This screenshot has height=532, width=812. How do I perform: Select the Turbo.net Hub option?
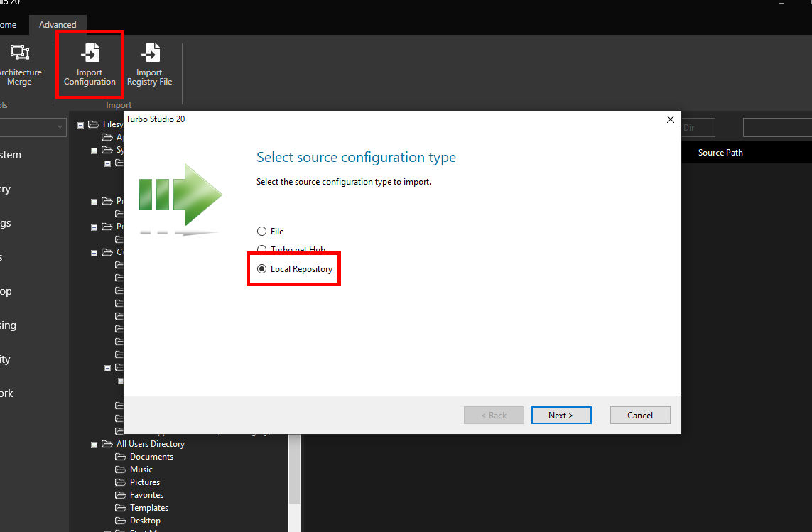point(261,249)
